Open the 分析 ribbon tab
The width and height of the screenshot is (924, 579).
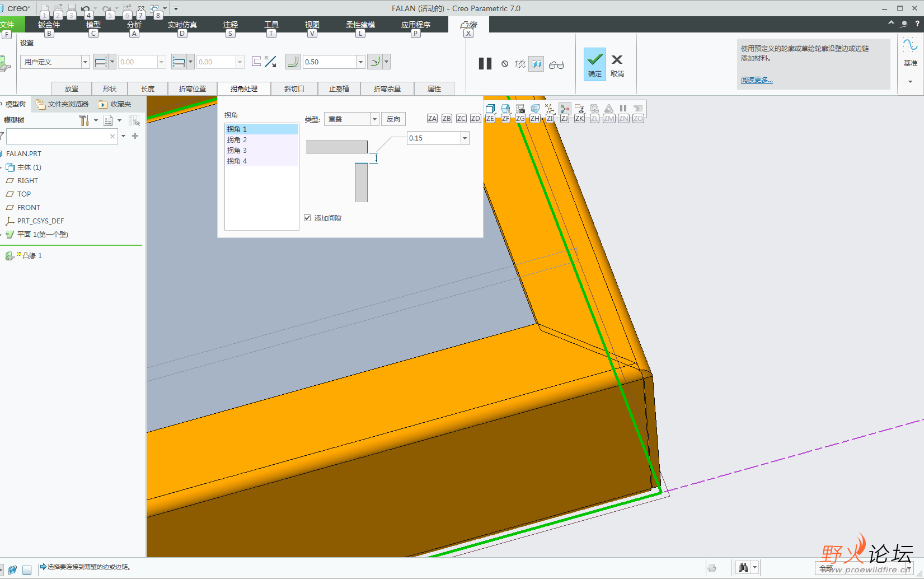(134, 25)
